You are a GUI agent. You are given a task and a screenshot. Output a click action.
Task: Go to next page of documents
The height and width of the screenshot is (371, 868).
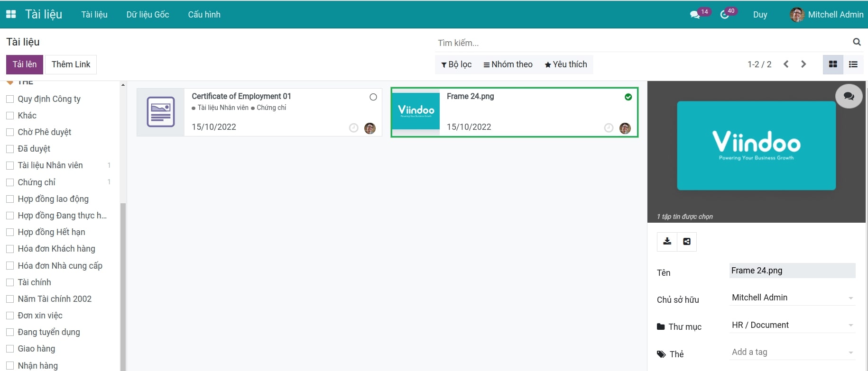pyautogui.click(x=803, y=64)
